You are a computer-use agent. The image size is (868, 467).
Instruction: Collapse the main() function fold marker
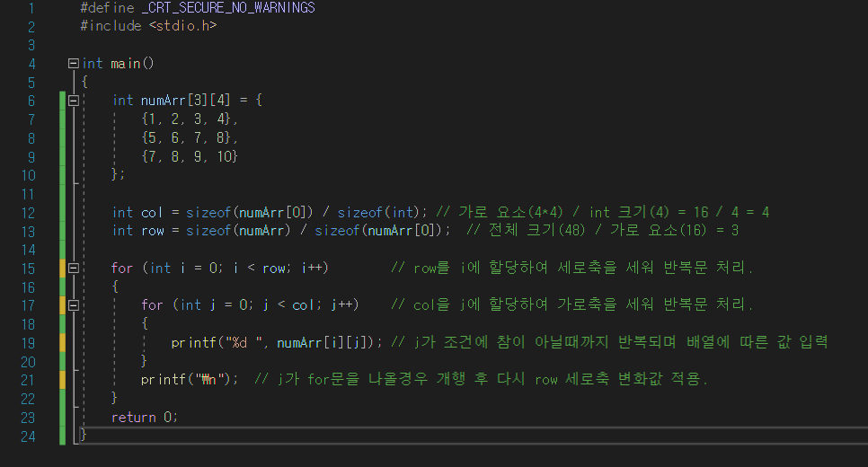coord(73,64)
